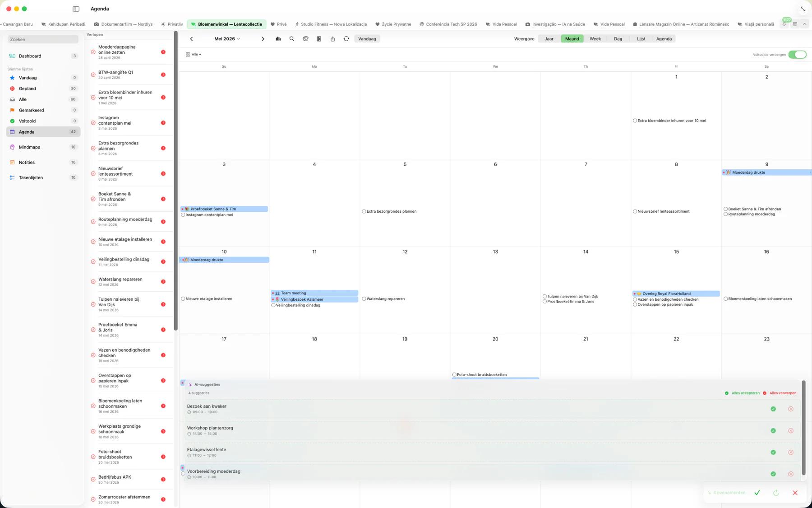Check off Instagram contentplan mei in the calendar
The height and width of the screenshot is (508, 812).
[x=183, y=215]
